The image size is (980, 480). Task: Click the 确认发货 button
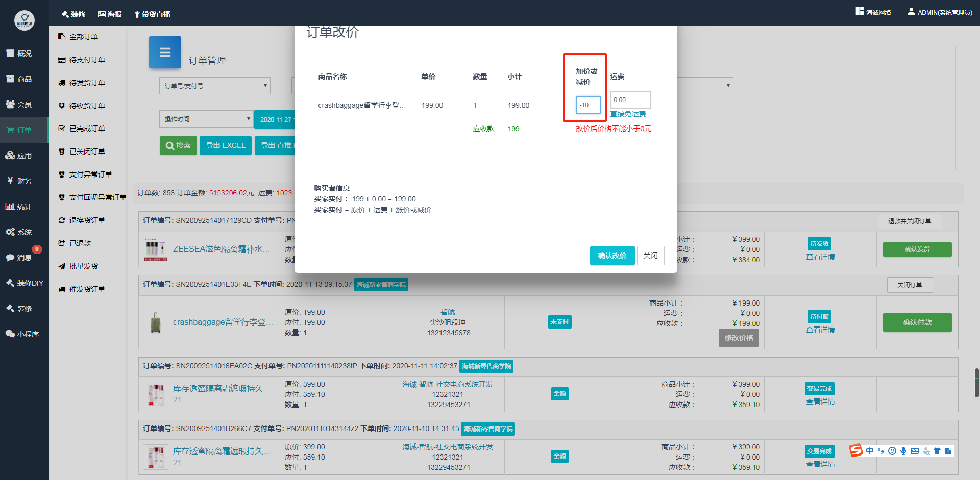pos(917,249)
